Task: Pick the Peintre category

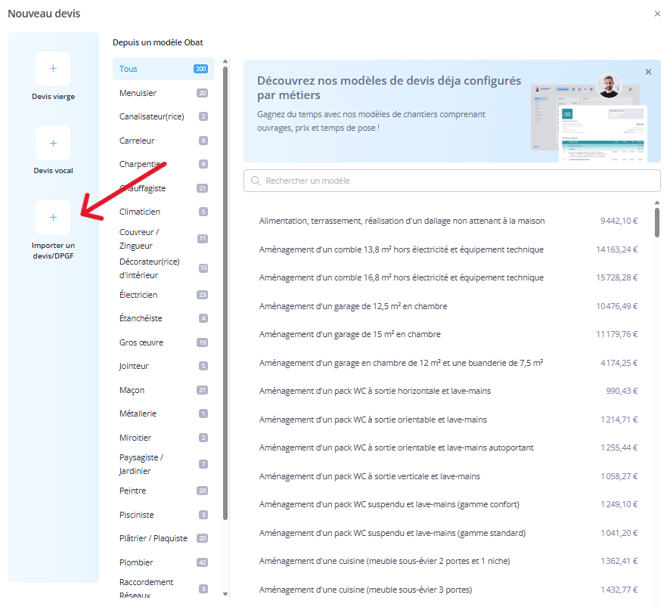Action: [x=160, y=491]
